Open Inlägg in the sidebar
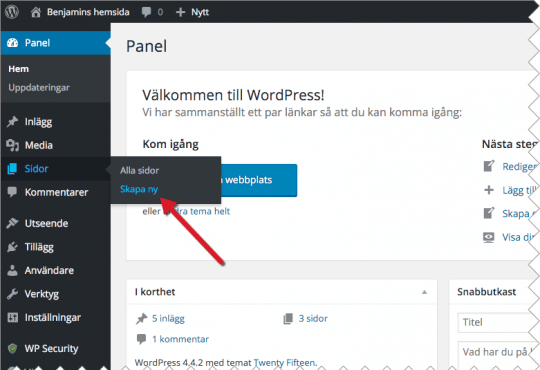Viewport: 540px width, 370px height. point(38,122)
